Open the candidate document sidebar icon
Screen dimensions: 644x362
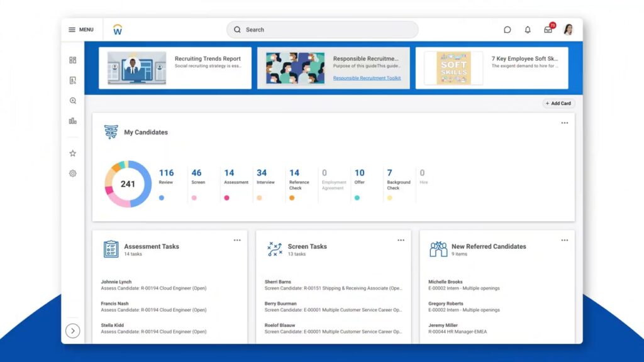73,80
